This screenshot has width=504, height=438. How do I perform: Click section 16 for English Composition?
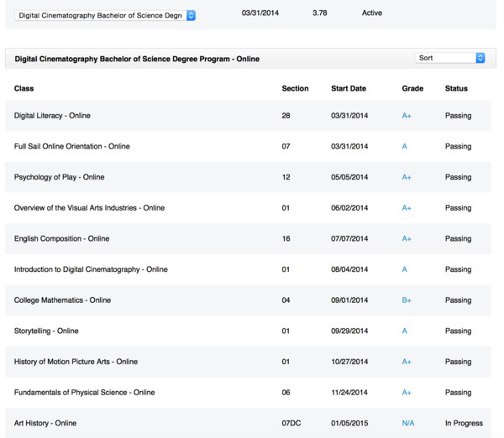tap(286, 238)
